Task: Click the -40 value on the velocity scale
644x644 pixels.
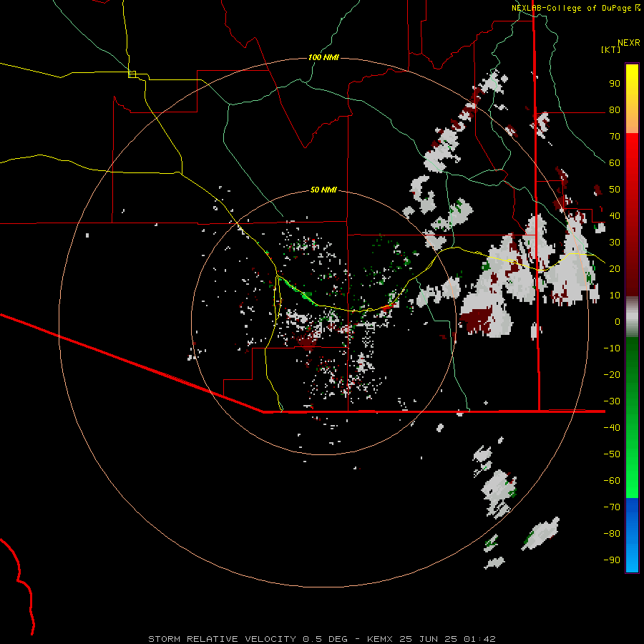Action: (612, 428)
